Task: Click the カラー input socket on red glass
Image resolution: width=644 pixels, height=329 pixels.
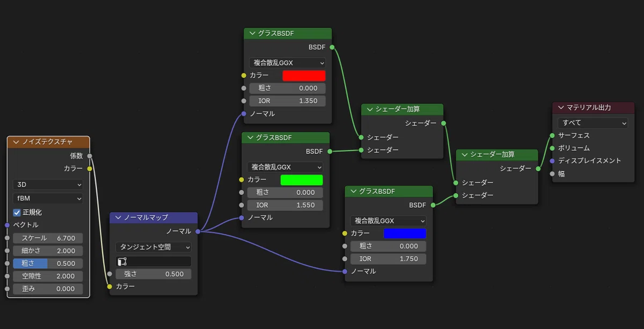Action: point(244,76)
